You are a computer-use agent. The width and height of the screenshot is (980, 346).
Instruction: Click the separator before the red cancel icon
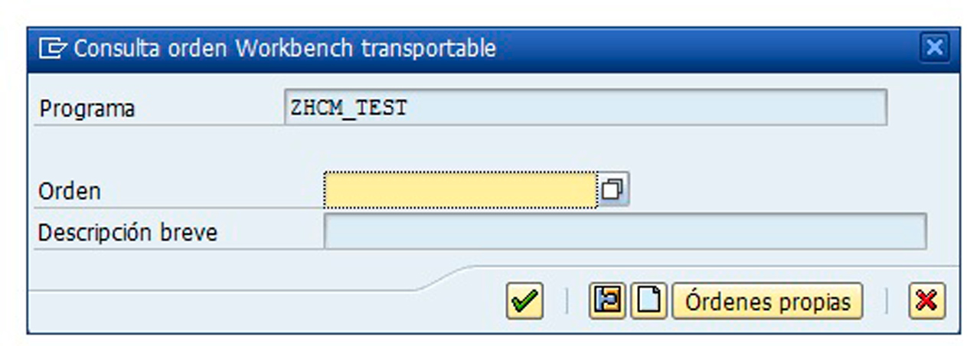(886, 301)
